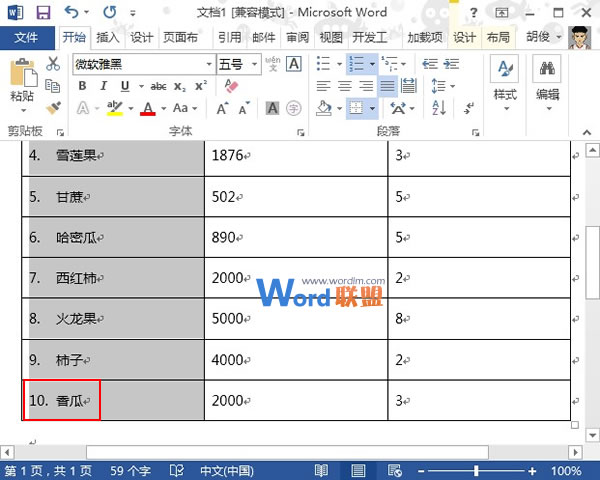Align text left

[x=323, y=86]
